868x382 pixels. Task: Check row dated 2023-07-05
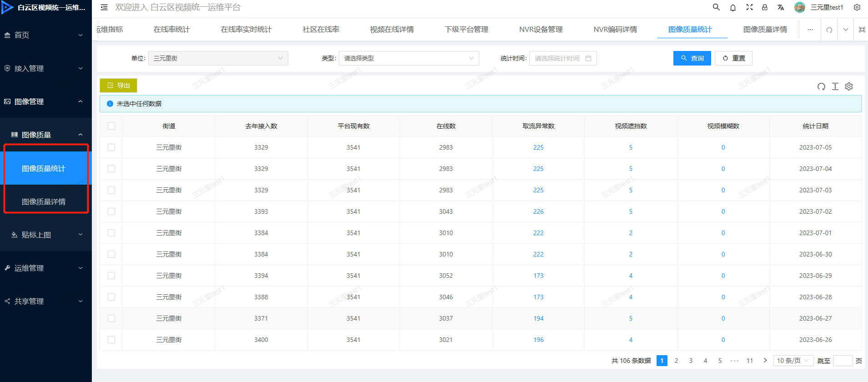click(x=111, y=147)
